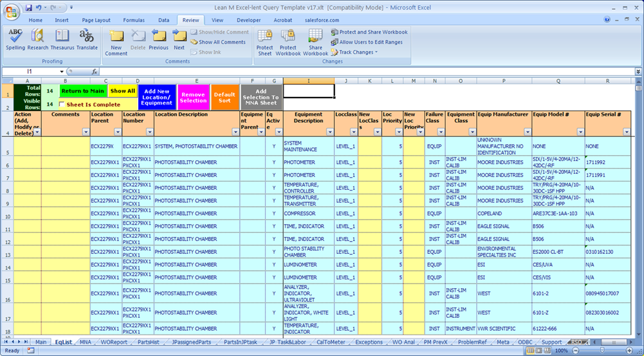Image resolution: width=644 pixels, height=356 pixels.
Task: Insert a New Comment
Action: (116, 43)
